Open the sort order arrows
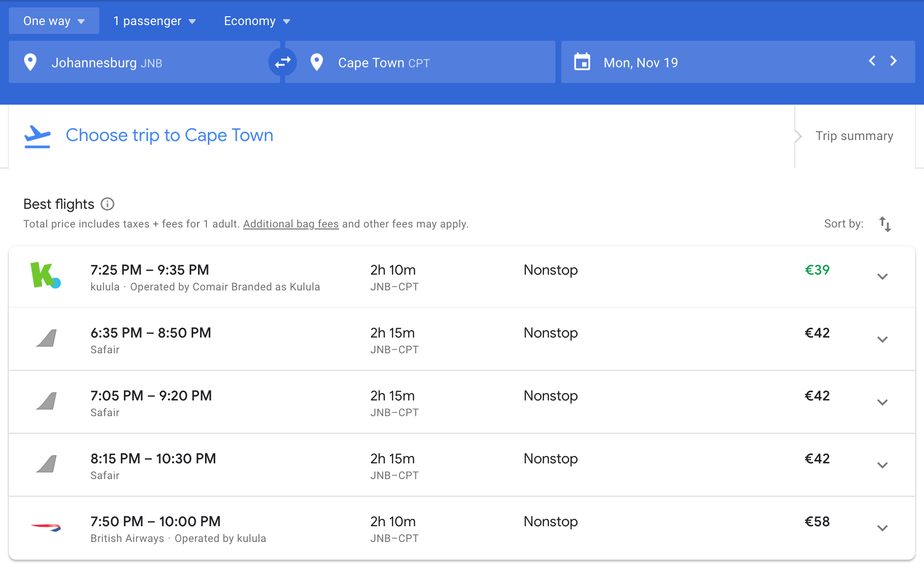Viewport: 924px width, 568px height. 885,224
